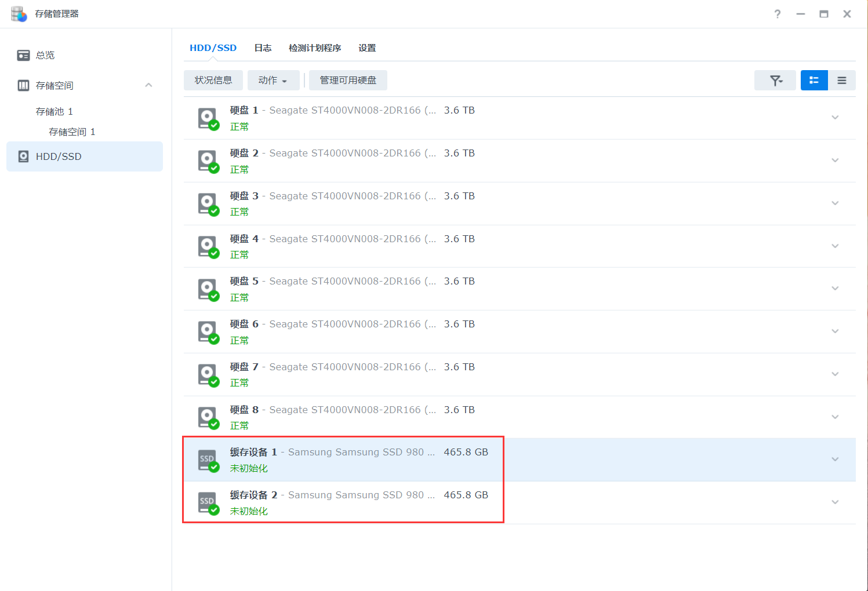Click the filter funnel icon
Image resolution: width=868 pixels, height=591 pixels.
coord(775,81)
